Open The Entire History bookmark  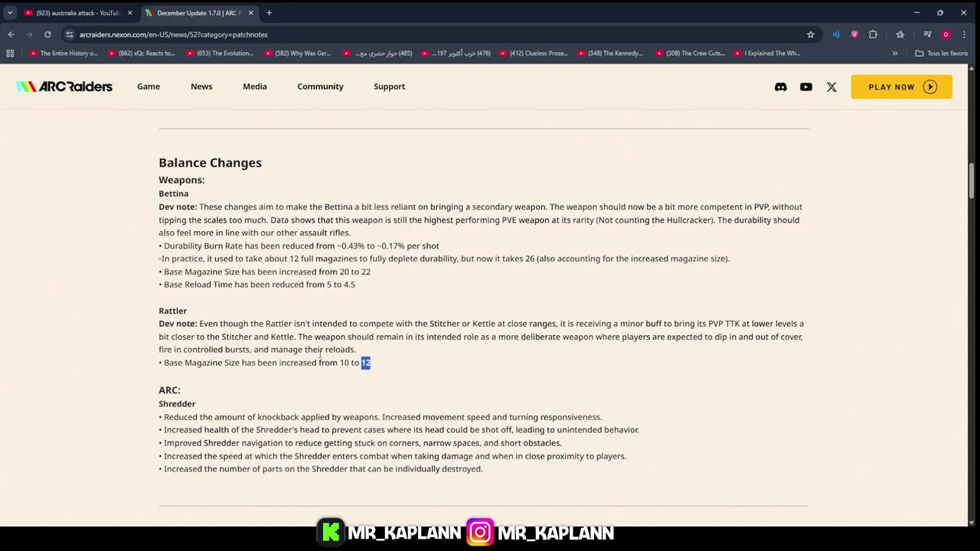64,54
